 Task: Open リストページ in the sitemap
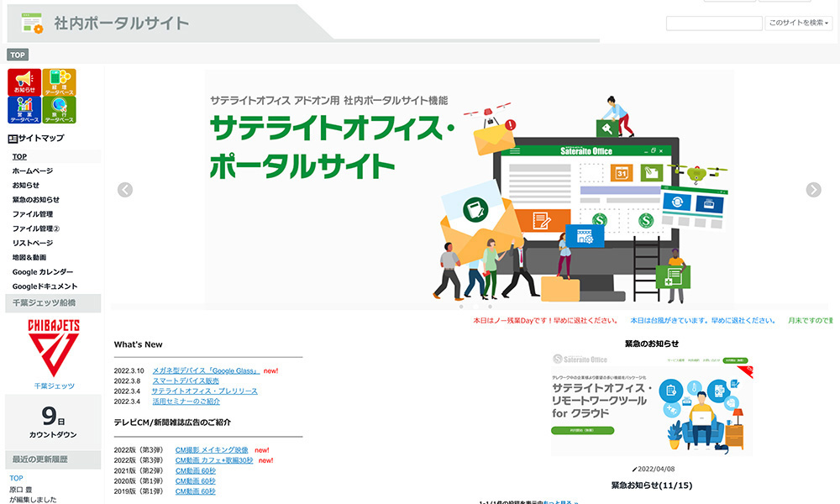pyautogui.click(x=33, y=243)
